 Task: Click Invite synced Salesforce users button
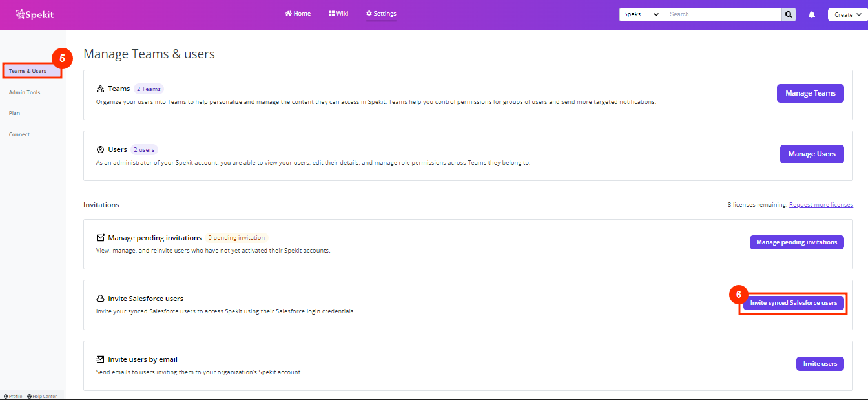[794, 303]
